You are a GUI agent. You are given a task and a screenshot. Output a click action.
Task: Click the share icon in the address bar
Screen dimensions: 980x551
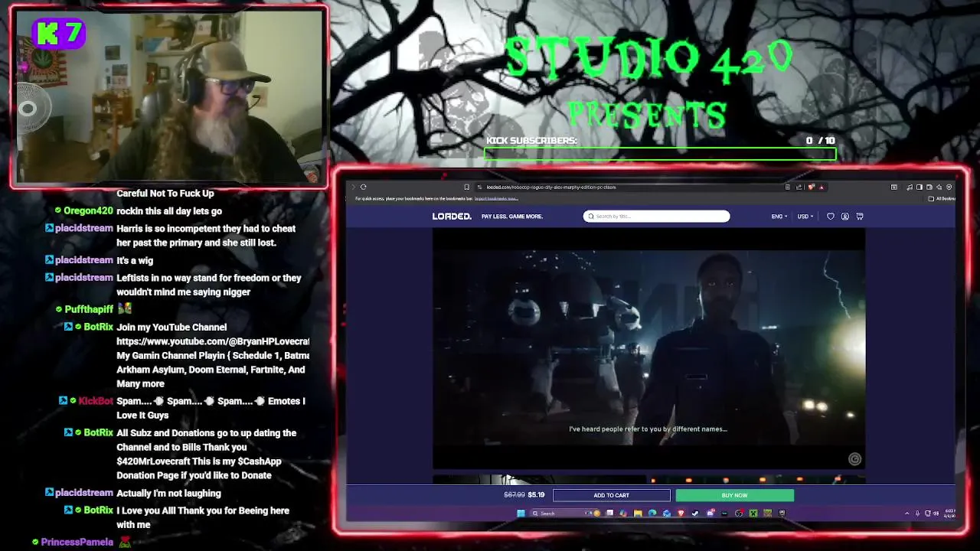point(799,187)
